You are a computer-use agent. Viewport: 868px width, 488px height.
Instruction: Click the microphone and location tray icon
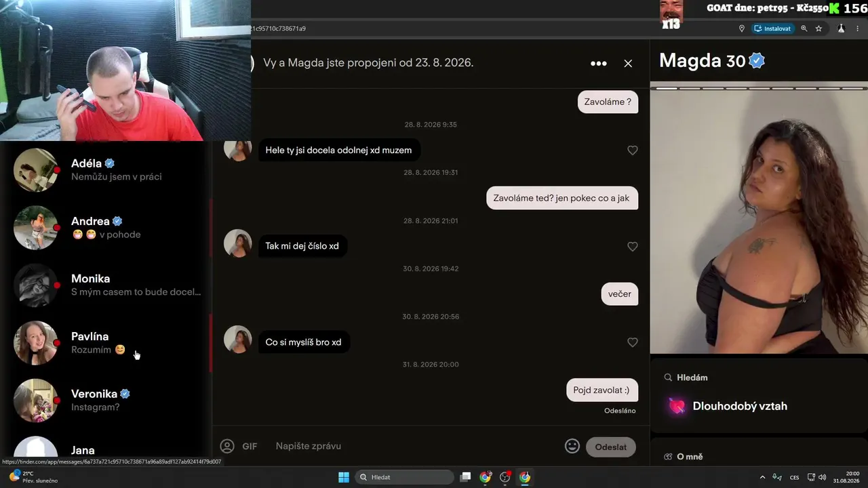[777, 477]
